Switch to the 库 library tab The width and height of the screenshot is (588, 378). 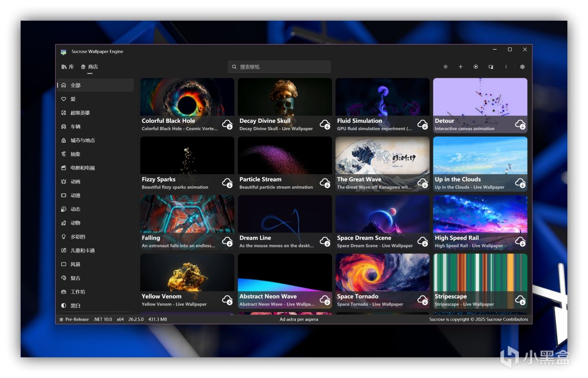point(68,67)
